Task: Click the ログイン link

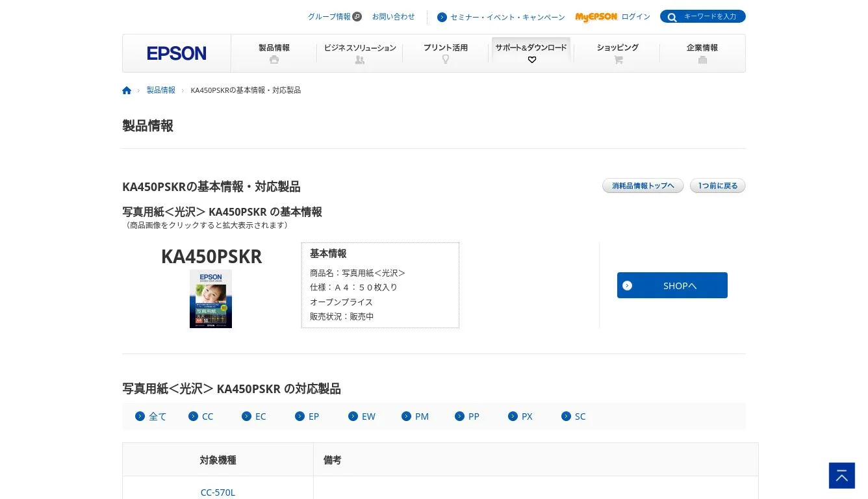Action: pos(635,17)
